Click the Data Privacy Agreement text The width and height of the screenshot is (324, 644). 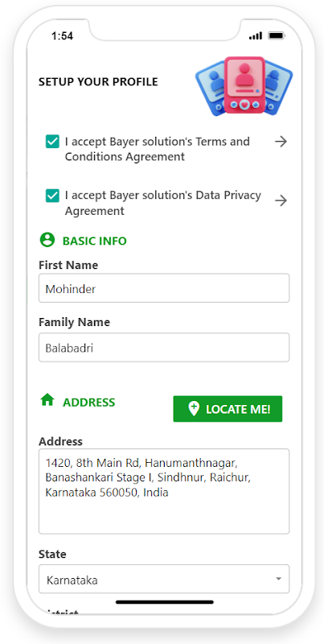(x=163, y=203)
